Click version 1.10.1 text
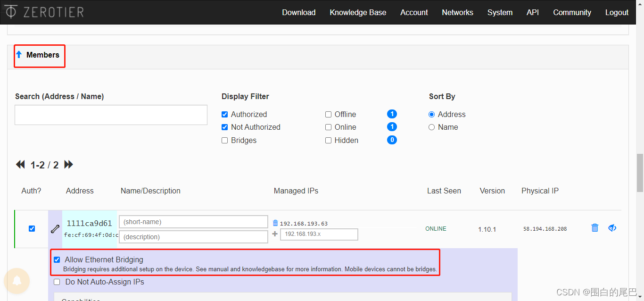This screenshot has width=644, height=301. click(487, 229)
